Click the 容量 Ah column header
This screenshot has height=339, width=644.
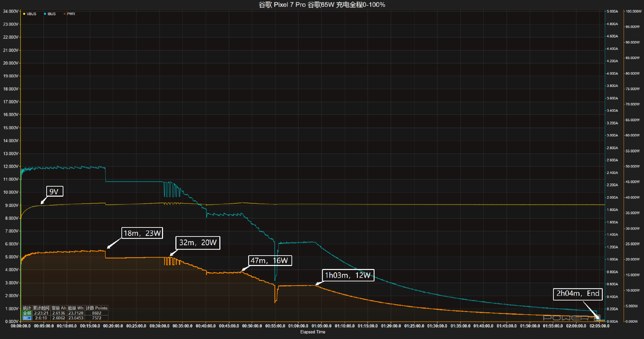pos(59,308)
